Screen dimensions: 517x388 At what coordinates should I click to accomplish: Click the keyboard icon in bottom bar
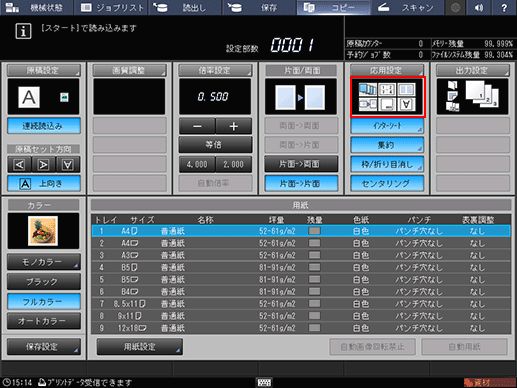264,382
